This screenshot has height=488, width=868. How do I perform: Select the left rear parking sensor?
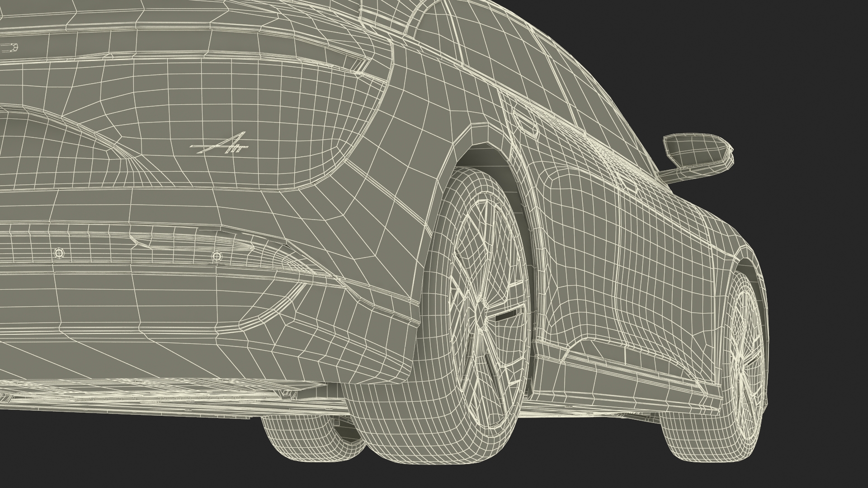(58, 253)
